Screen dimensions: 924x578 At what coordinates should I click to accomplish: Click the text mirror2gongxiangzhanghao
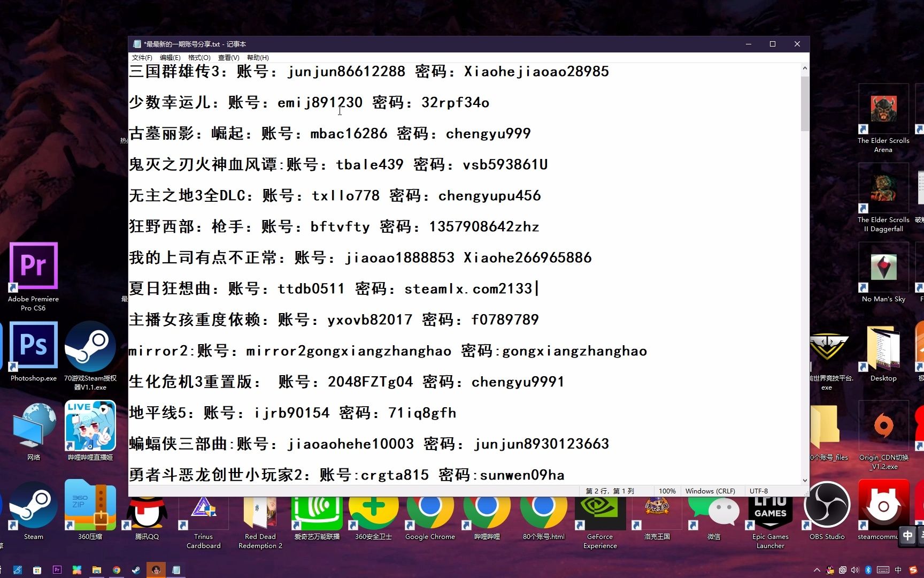point(349,351)
